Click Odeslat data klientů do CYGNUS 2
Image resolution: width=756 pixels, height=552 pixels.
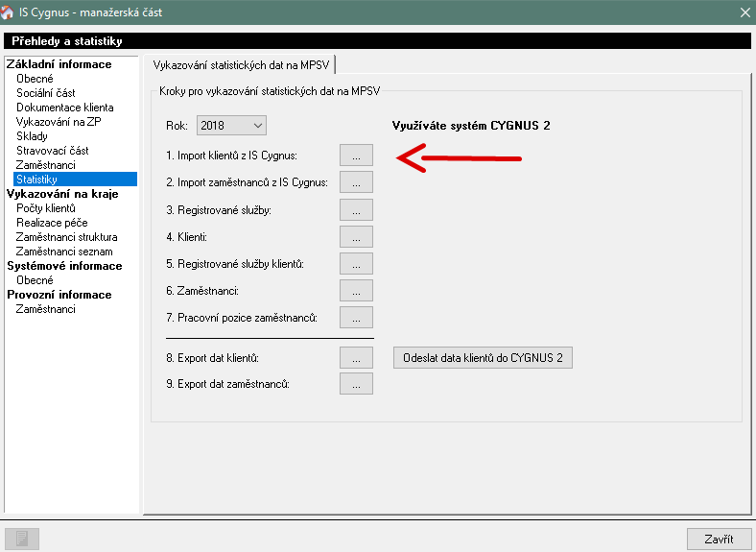point(483,357)
